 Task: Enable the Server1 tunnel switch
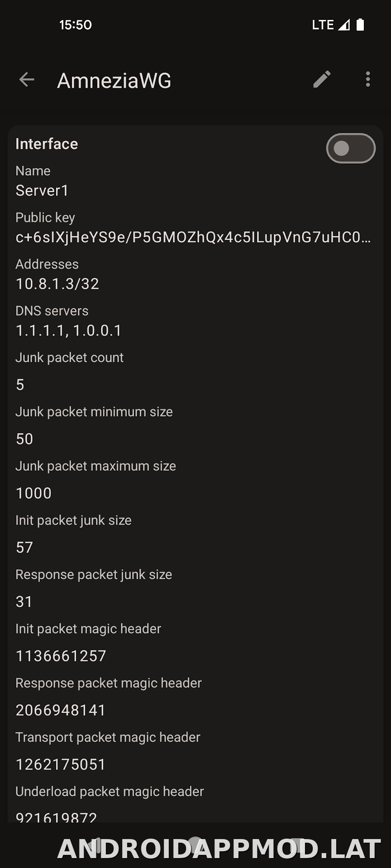[x=351, y=148]
